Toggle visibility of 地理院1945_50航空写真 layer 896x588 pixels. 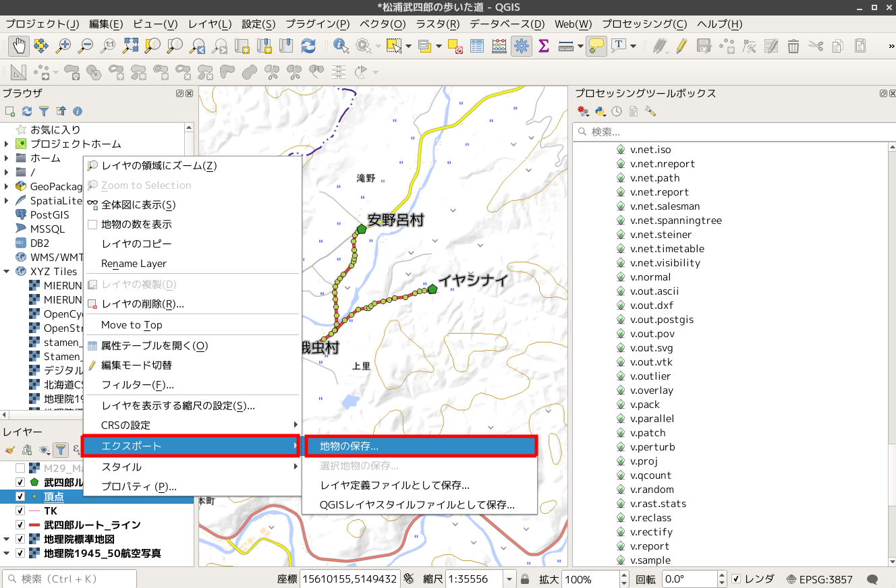pyautogui.click(x=20, y=553)
